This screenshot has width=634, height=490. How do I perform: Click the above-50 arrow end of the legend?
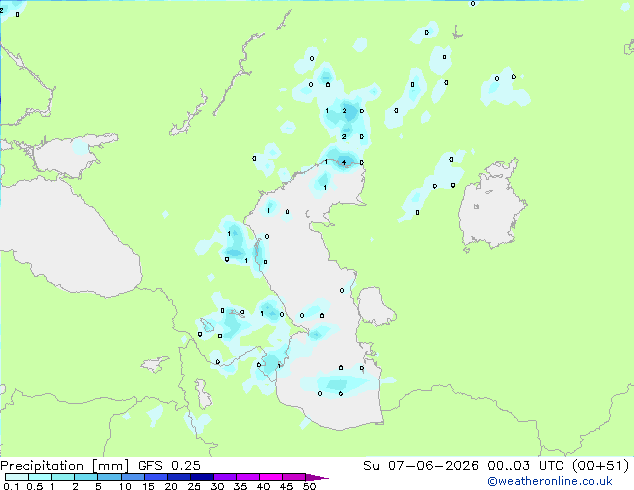point(317,477)
